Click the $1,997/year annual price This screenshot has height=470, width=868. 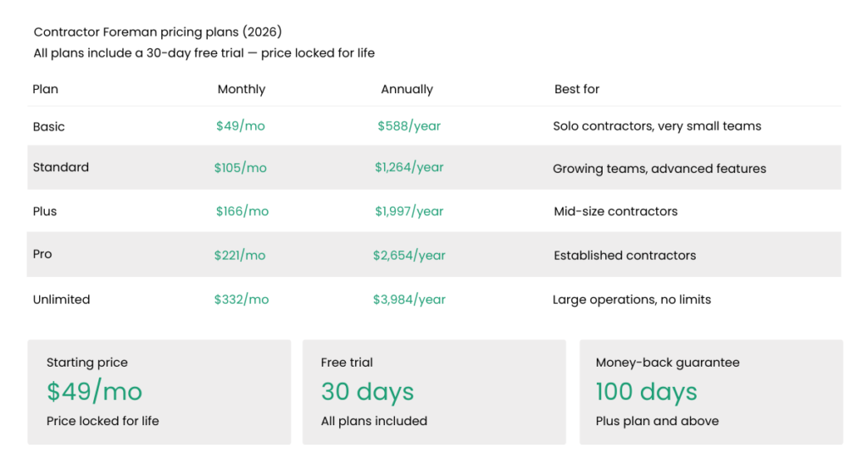tap(409, 211)
